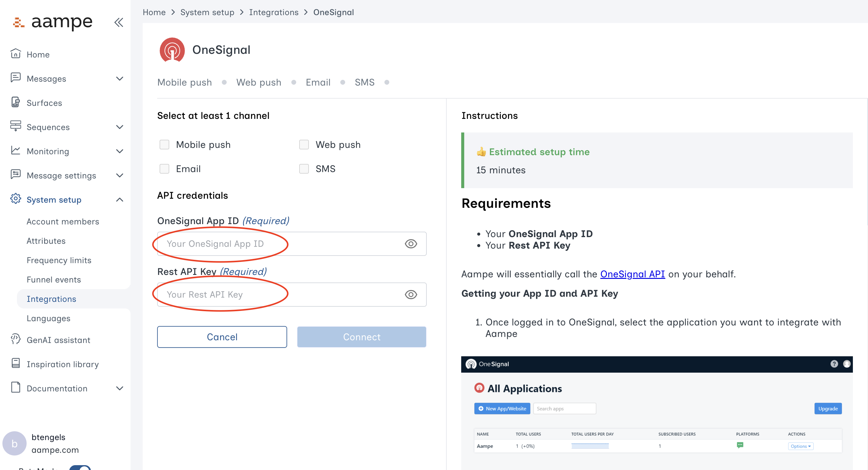Click the GenAI assistant icon
Viewport: 868px width, 470px height.
click(x=15, y=340)
